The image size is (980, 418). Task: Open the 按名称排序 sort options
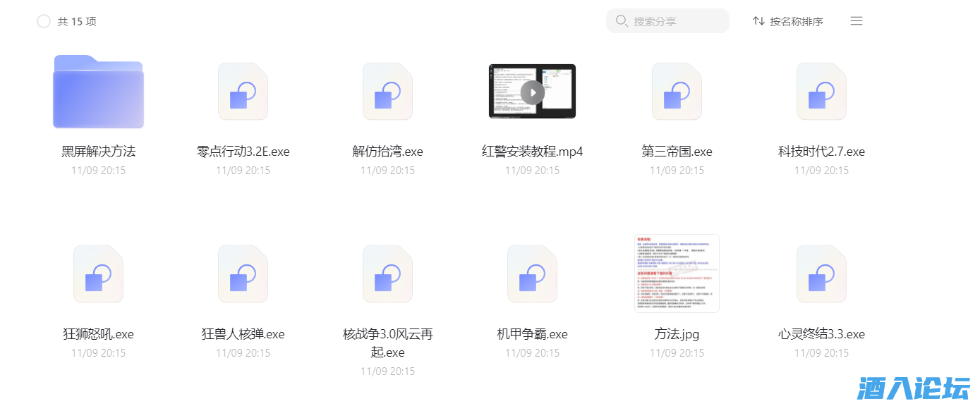pyautogui.click(x=787, y=21)
